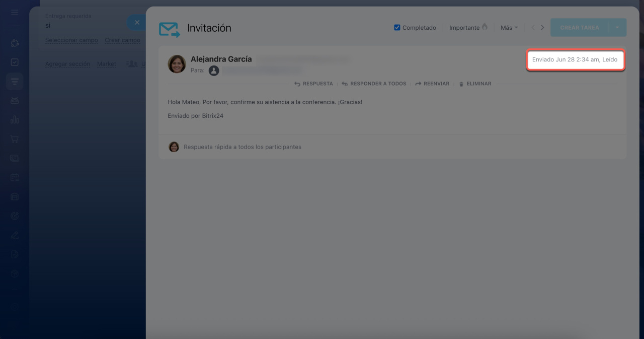Click Alejandra García's avatar photo
The width and height of the screenshot is (644, 339).
click(177, 64)
